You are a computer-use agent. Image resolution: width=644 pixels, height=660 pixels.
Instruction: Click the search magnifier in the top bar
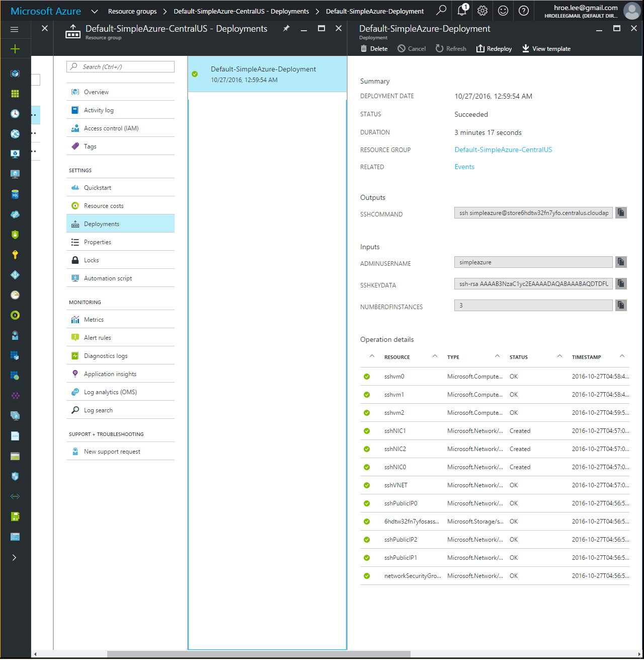[441, 11]
